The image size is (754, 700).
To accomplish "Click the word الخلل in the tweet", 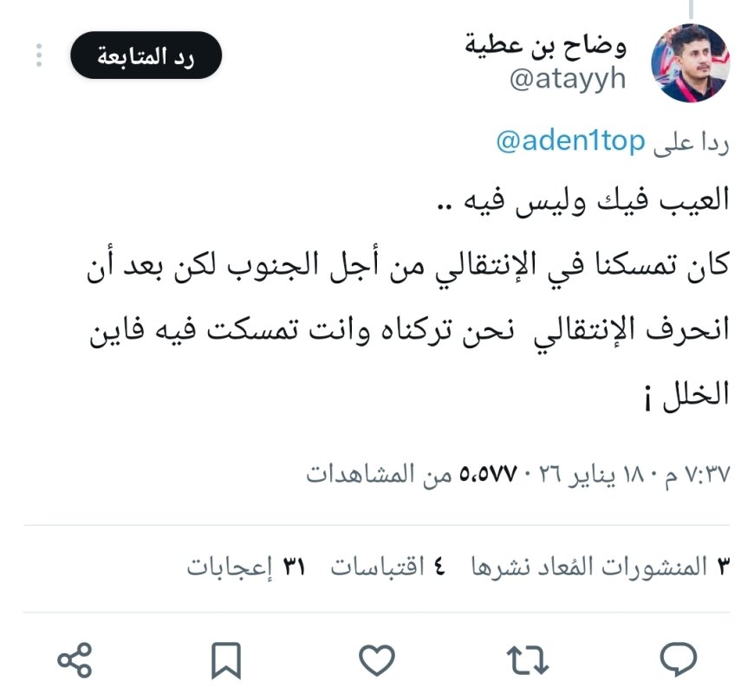I will tap(696, 393).
